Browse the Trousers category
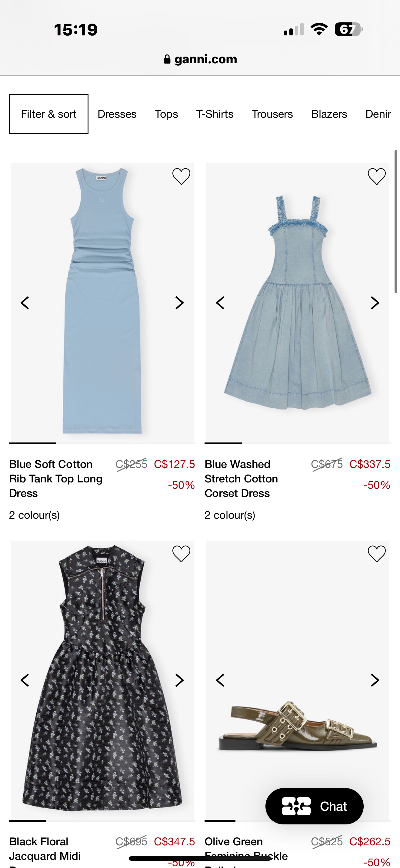This screenshot has width=400, height=868. click(x=272, y=114)
